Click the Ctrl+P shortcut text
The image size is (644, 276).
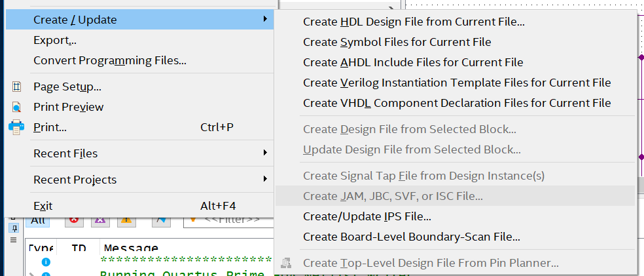click(x=217, y=128)
